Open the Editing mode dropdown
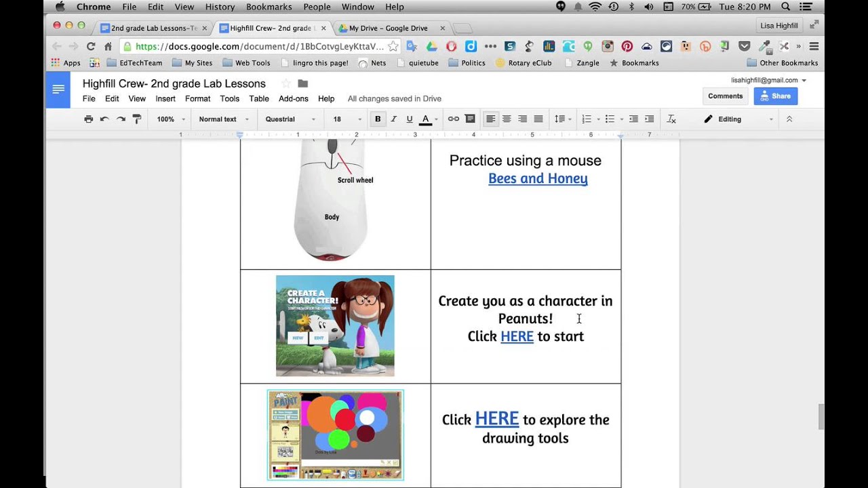868x488 pixels. tap(738, 119)
